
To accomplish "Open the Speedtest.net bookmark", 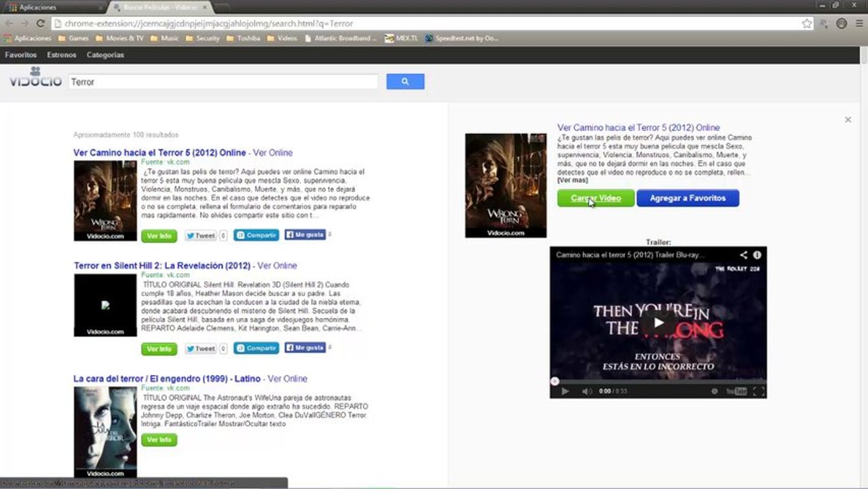I will (x=461, y=39).
